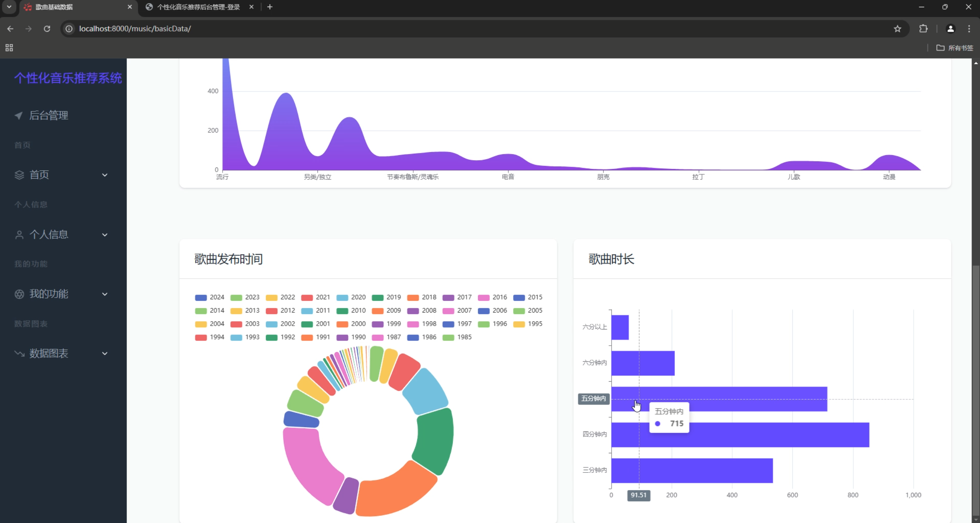This screenshot has height=523, width=980.
Task: Toggle the 2023 legend item
Action: [x=245, y=297]
